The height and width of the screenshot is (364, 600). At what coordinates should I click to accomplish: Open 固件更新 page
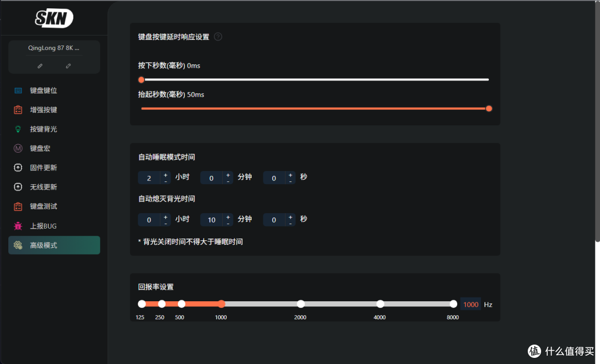pyautogui.click(x=54, y=168)
